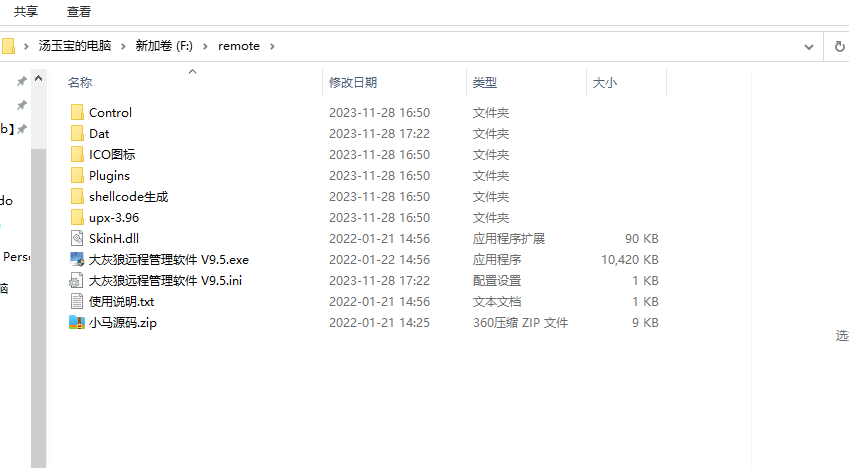The width and height of the screenshot is (849, 468).
Task: Open the address bar history dropdown
Action: tap(808, 47)
